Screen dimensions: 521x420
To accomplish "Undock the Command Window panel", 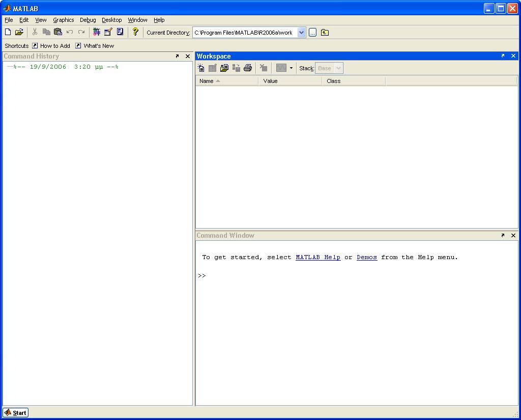I will (x=503, y=235).
